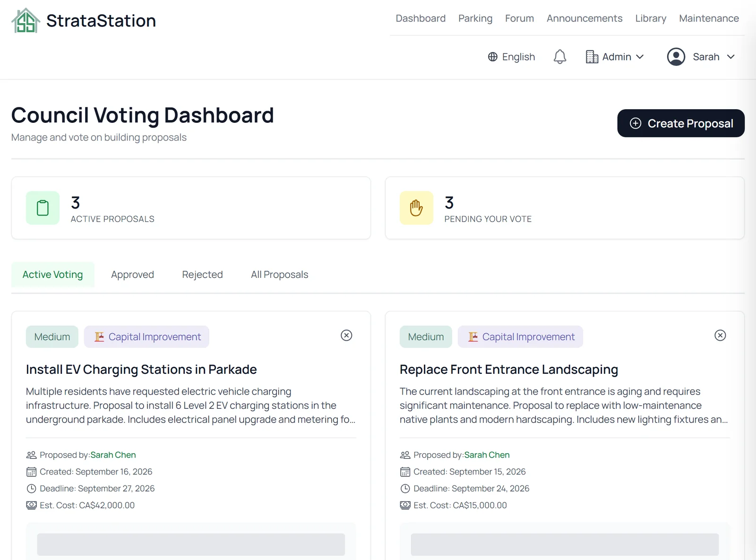Click the Active Proposals clipboard icon
Screen dimensions: 756x560
[x=43, y=208]
